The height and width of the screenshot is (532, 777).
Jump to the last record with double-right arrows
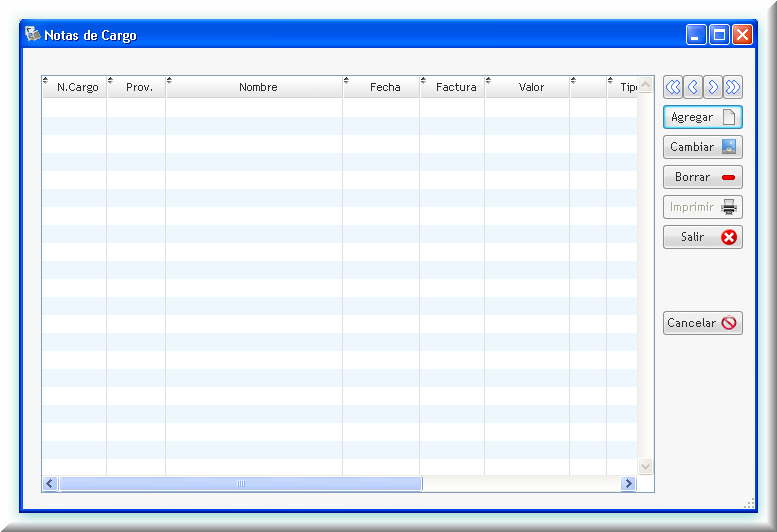tap(733, 87)
